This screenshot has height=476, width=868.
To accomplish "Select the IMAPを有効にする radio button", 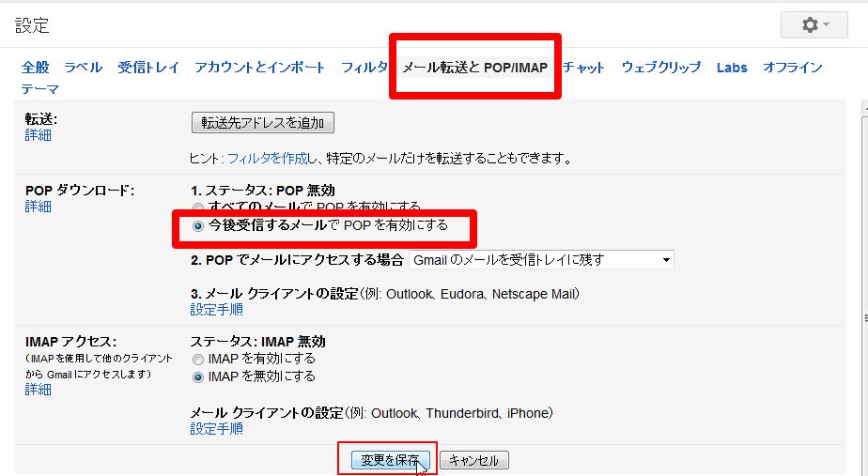I will pos(197,359).
